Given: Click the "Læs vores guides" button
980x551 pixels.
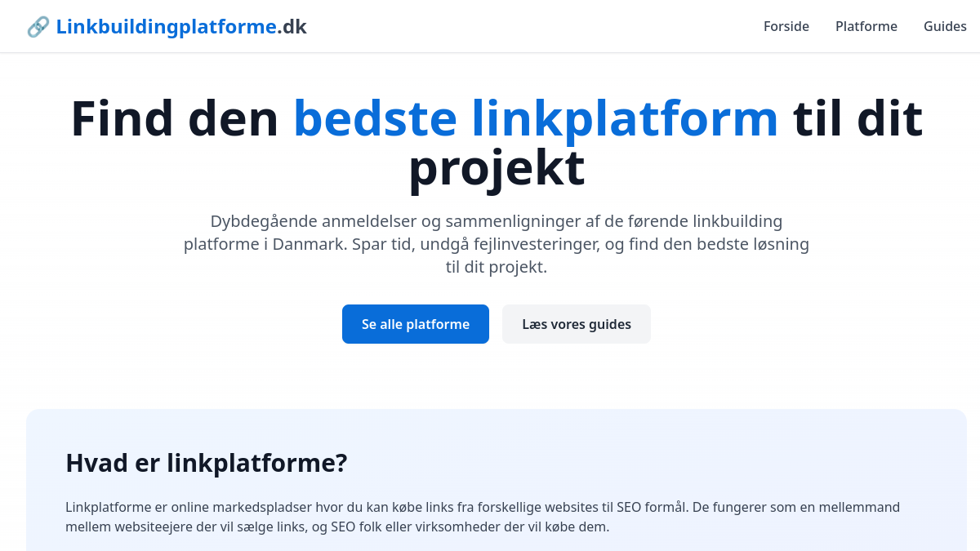Looking at the screenshot, I should click(576, 324).
